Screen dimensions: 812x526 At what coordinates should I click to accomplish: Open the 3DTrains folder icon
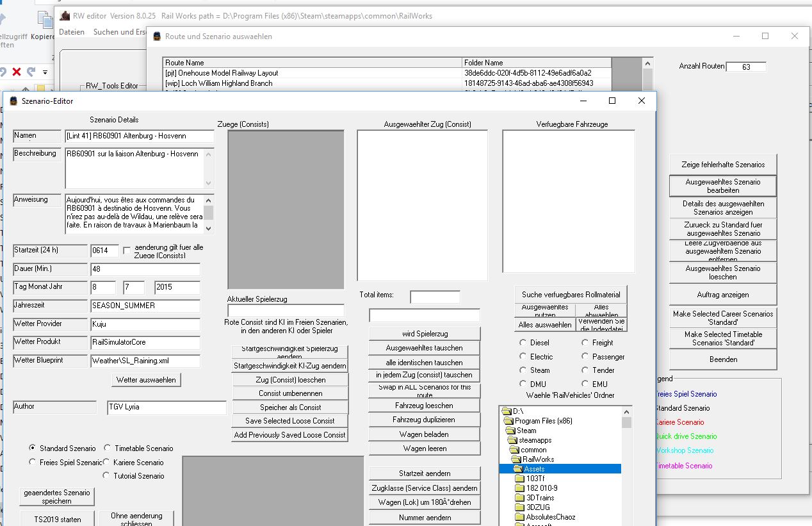(x=519, y=498)
